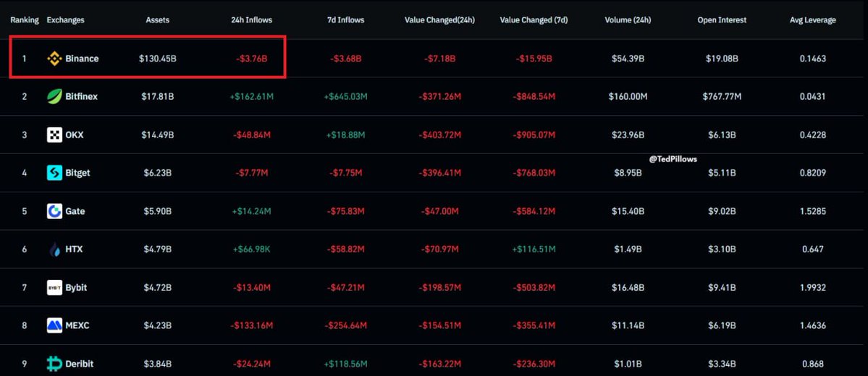Select HTX 7d value change +$116.51M
Image resolution: width=868 pixels, height=376 pixels.
pos(534,249)
